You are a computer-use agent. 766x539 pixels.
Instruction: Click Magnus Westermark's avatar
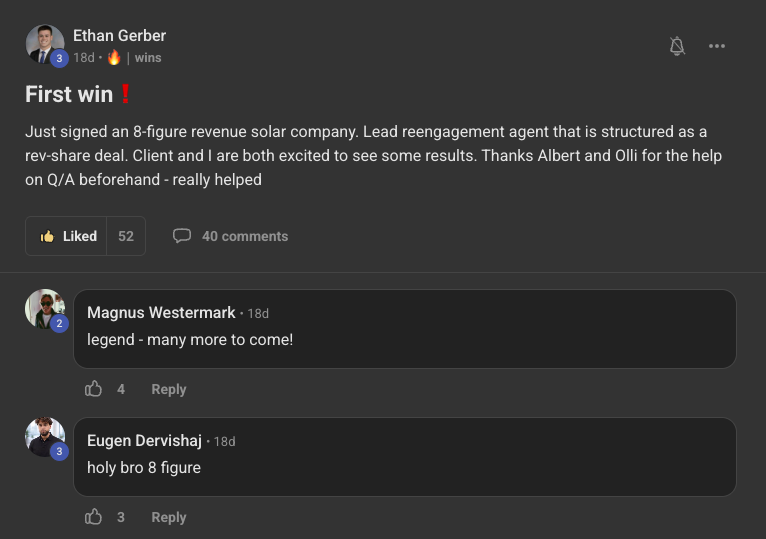[x=45, y=310]
